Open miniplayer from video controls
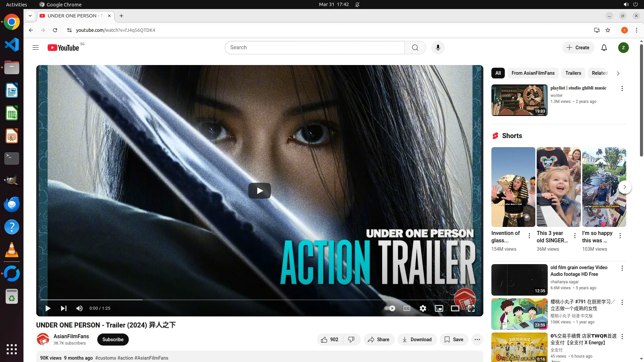Image resolution: width=644 pixels, height=362 pixels. [439, 308]
